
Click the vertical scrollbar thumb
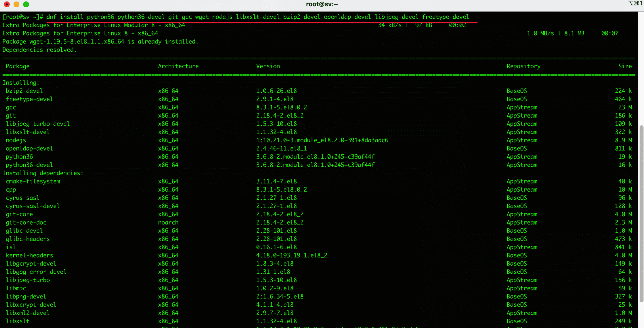(641, 214)
